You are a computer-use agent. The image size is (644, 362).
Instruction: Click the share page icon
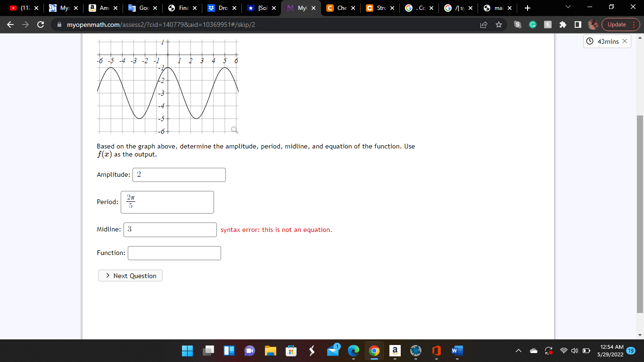pos(484,24)
